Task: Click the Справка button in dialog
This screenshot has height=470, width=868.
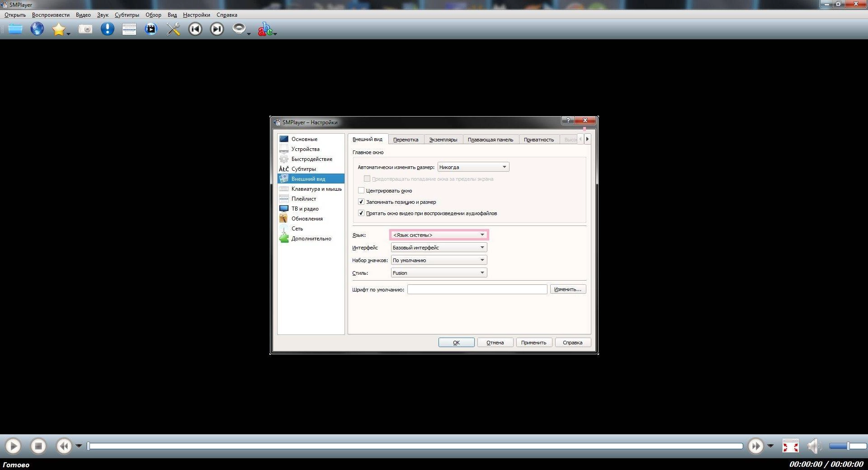Action: [573, 343]
